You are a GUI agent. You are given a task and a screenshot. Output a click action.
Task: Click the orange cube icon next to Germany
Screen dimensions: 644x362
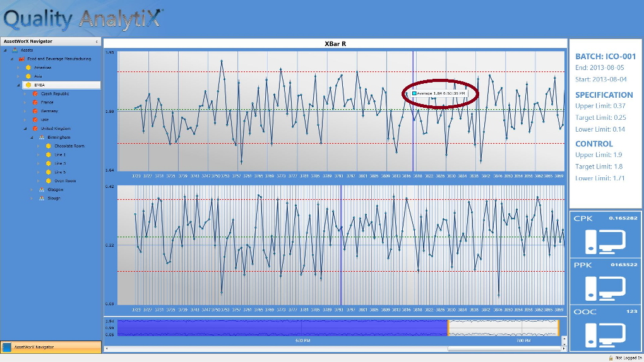click(35, 111)
